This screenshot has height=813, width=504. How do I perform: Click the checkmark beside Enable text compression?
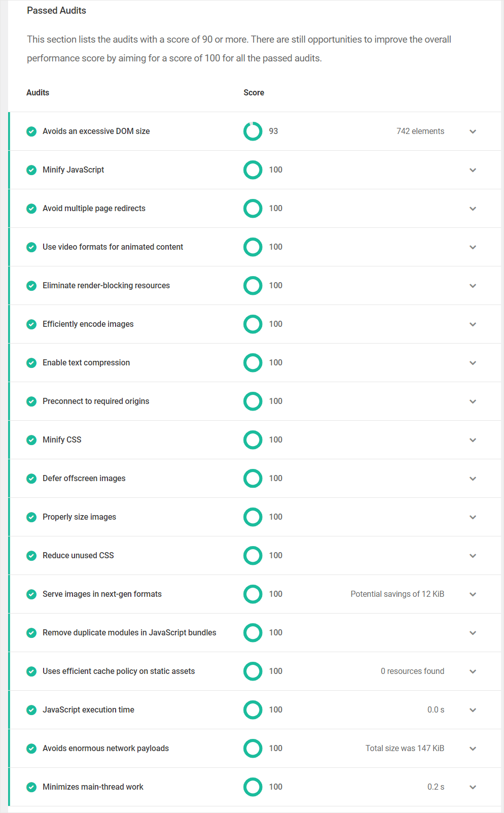(31, 362)
